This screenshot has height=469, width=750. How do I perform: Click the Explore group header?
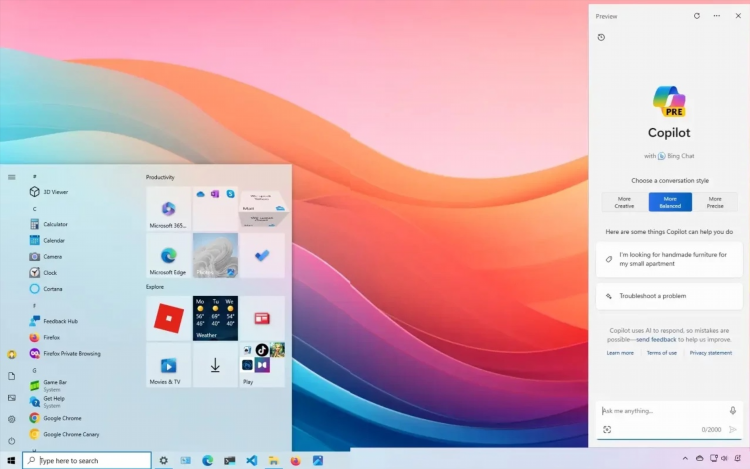pos(154,287)
